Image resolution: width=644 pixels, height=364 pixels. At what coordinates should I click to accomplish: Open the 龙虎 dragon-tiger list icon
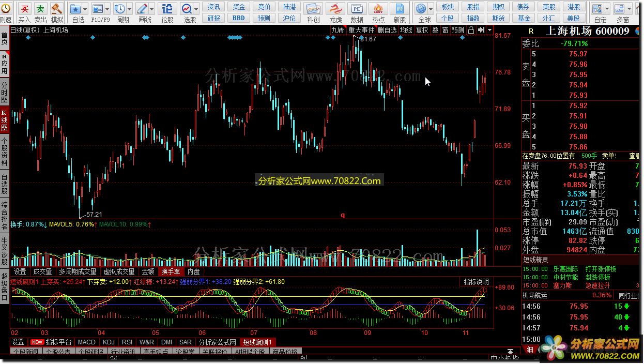(x=335, y=9)
